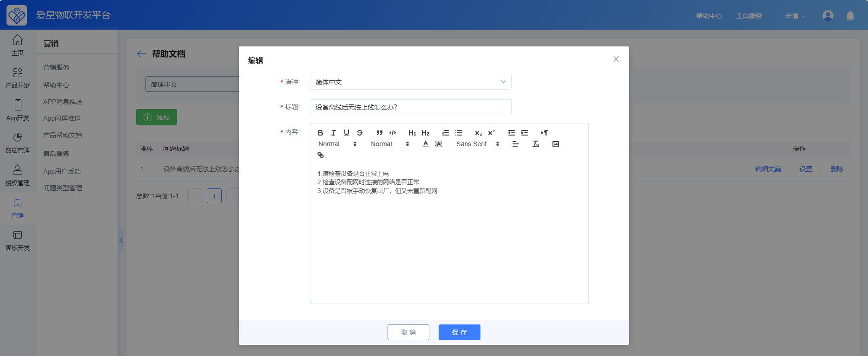Screen dimensions: 868x356
Task: Click the platform logo icon
Action: (x=17, y=15)
